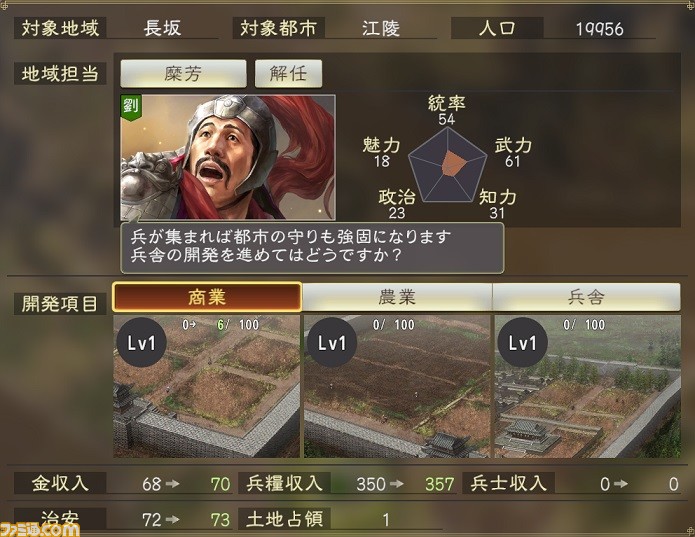Viewport: 695px width, 537px height.
Task: Click the barracks Lv1 level badge
Action: point(523,342)
